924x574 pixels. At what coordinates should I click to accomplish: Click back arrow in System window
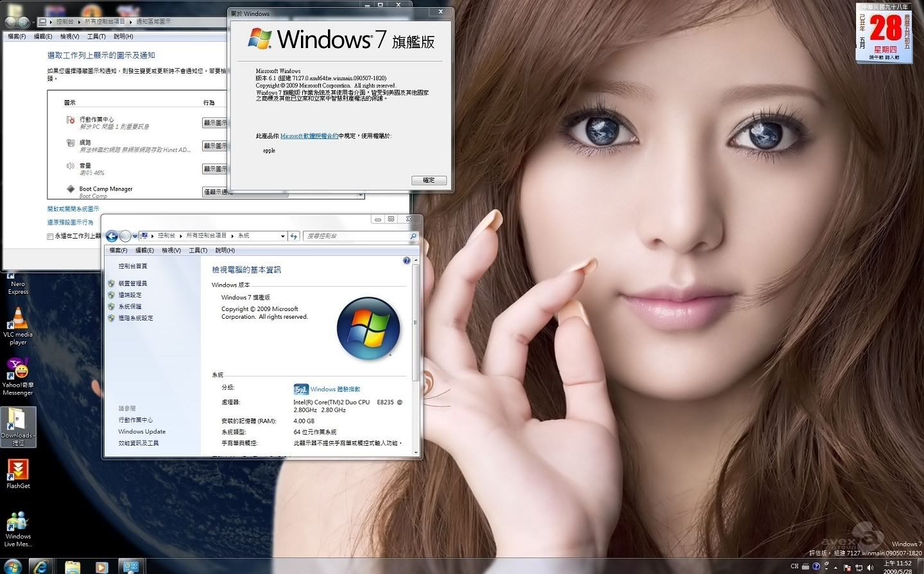(112, 236)
